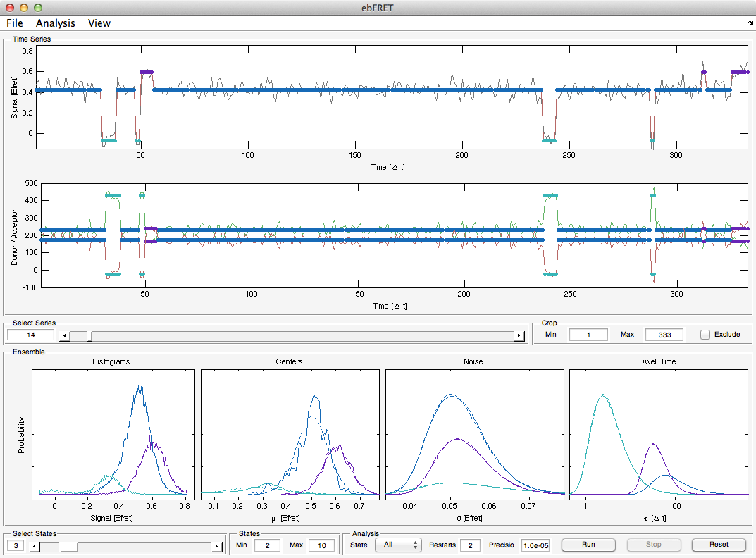Image resolution: width=756 pixels, height=558 pixels.
Task: Click the States Max field showing 10
Action: pos(321,545)
